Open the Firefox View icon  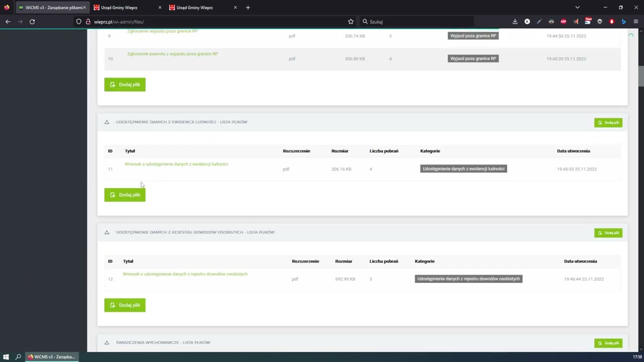click(7, 8)
